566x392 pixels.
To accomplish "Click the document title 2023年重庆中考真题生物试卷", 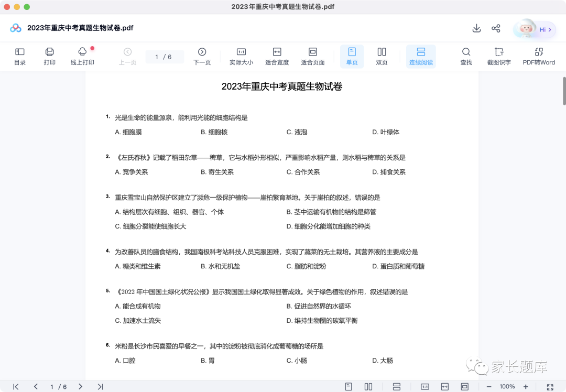I will [282, 86].
